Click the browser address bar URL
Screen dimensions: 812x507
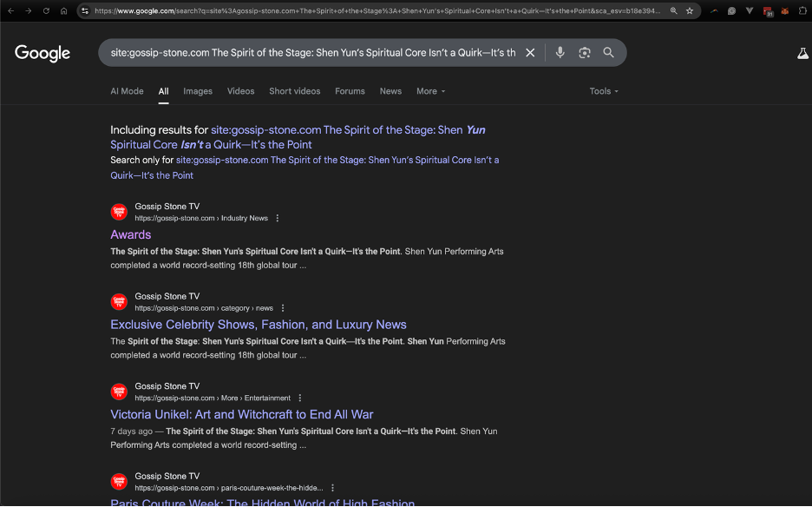[x=378, y=10]
